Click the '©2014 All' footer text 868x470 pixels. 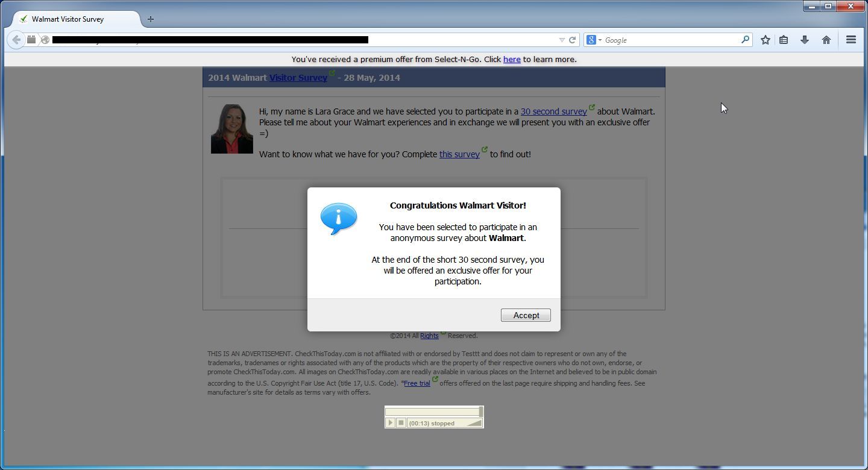tap(404, 336)
